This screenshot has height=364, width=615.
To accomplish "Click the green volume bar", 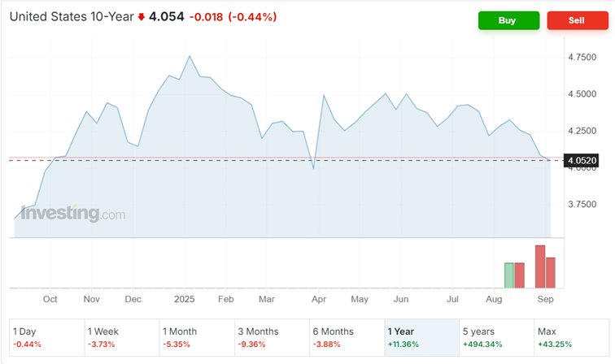I will tap(509, 275).
